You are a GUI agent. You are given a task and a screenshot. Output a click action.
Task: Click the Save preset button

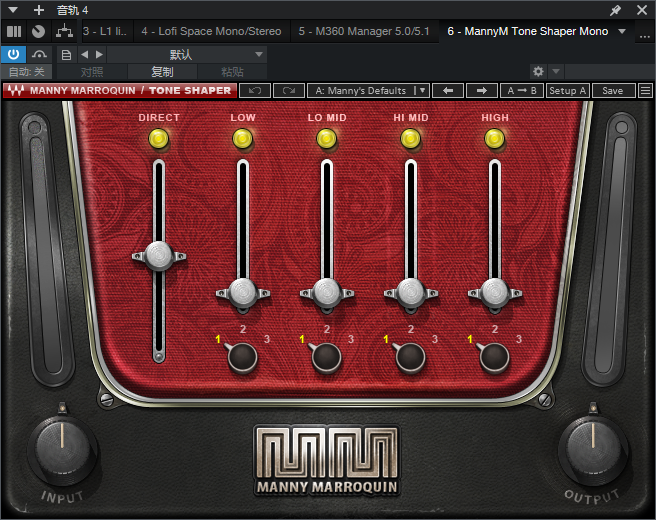pyautogui.click(x=613, y=90)
